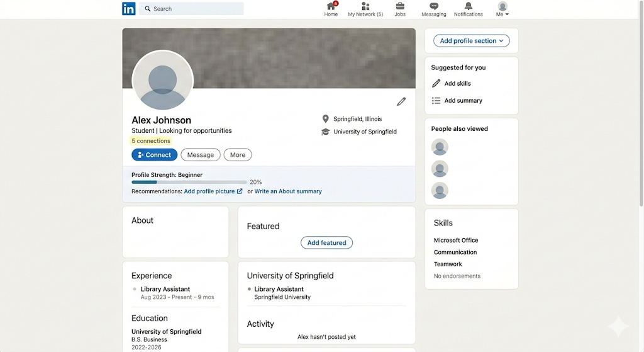Click the Add summary list icon

(x=436, y=101)
